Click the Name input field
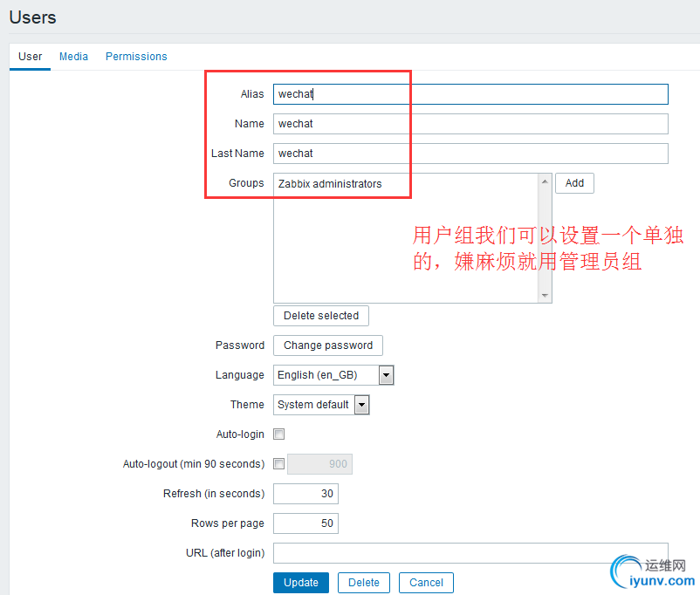The width and height of the screenshot is (700, 595). [x=470, y=124]
